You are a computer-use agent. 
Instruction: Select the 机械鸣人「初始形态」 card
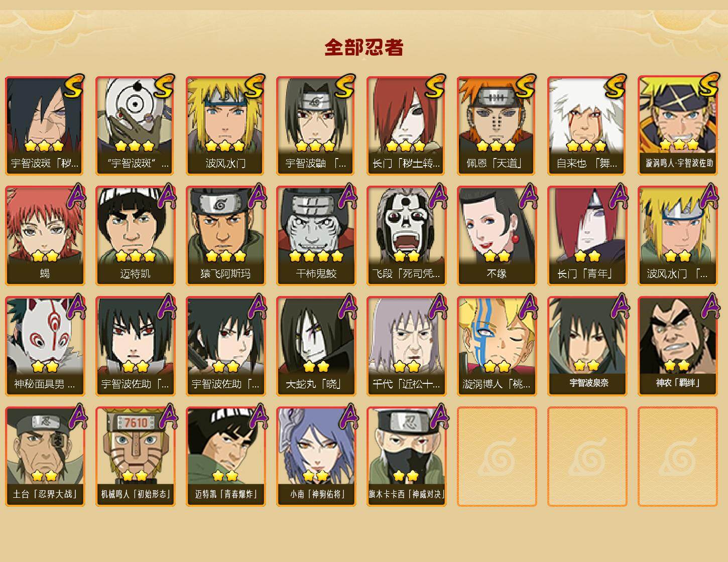(x=135, y=457)
